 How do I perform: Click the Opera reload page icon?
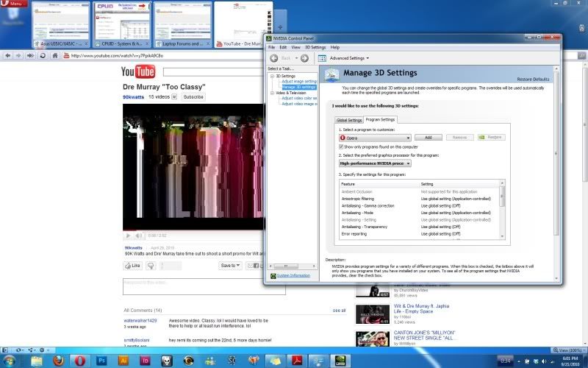(x=44, y=55)
